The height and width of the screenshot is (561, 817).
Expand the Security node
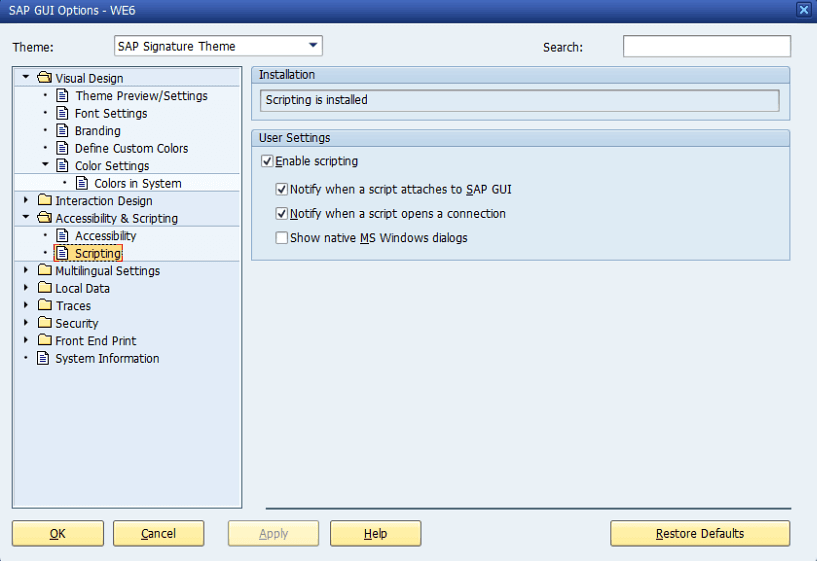tap(26, 322)
